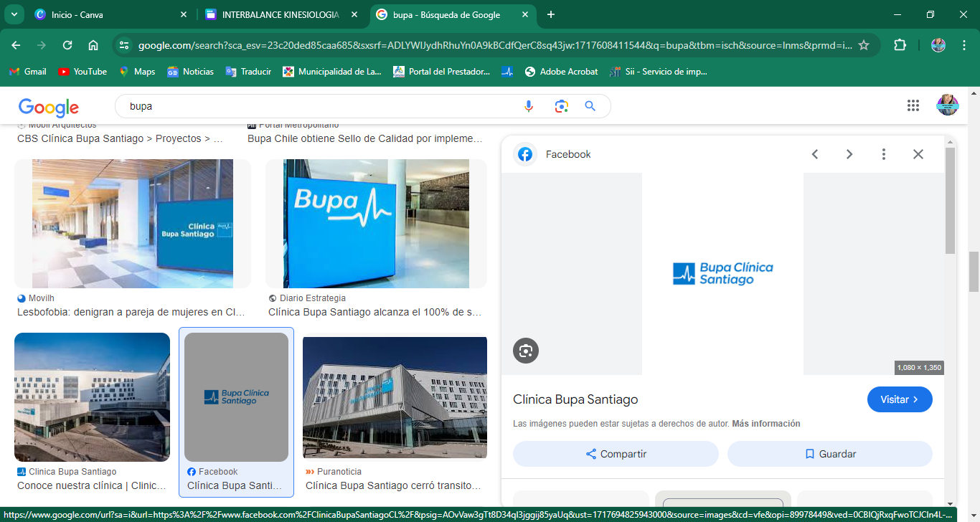Open Clínica Bupa Santiago title in panel
Image resolution: width=980 pixels, height=522 pixels.
[x=575, y=399]
